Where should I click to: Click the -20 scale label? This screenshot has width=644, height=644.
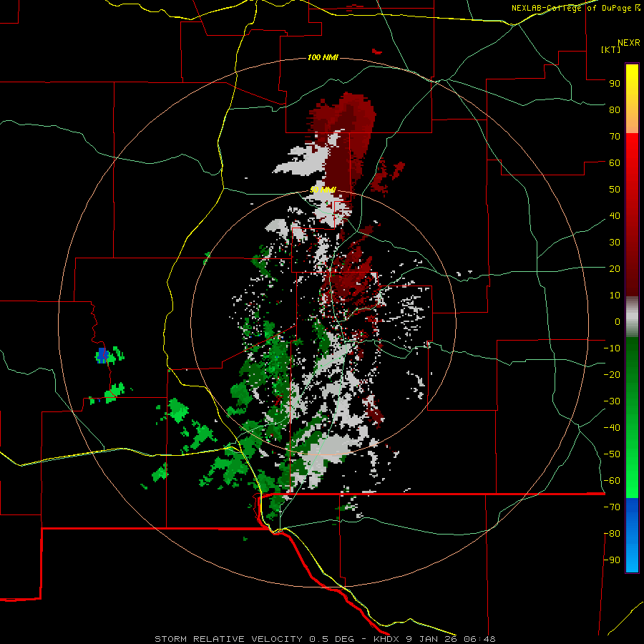[612, 375]
